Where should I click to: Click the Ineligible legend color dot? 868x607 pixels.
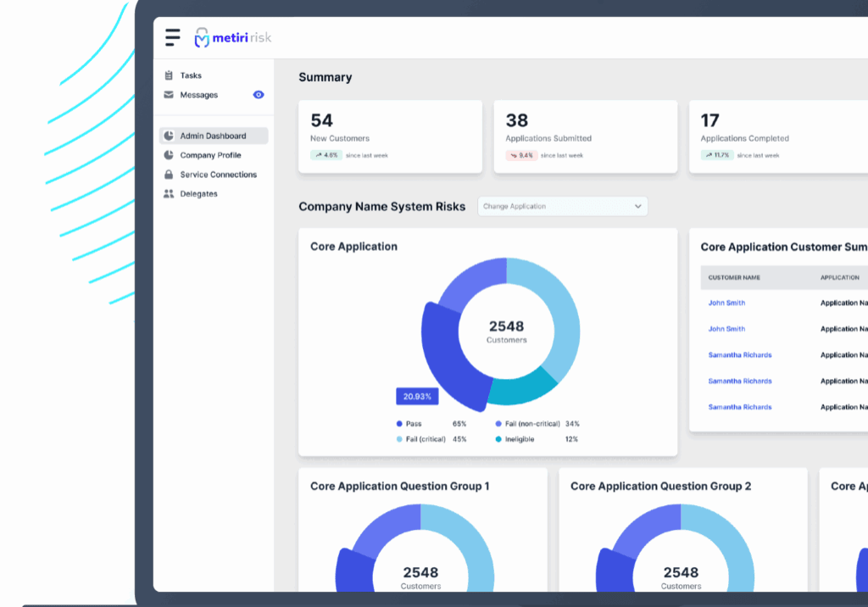[x=498, y=439]
